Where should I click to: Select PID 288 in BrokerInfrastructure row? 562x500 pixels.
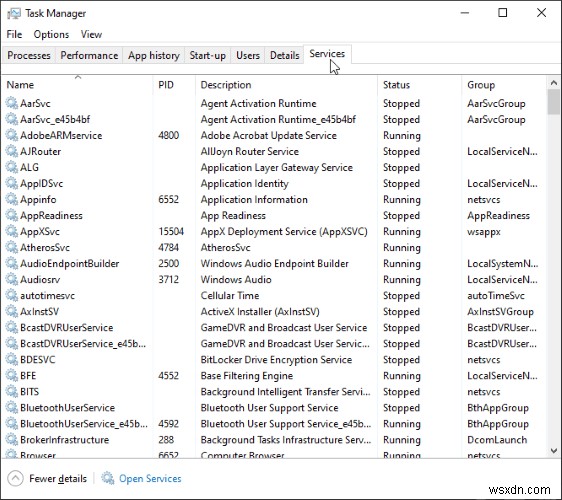166,440
